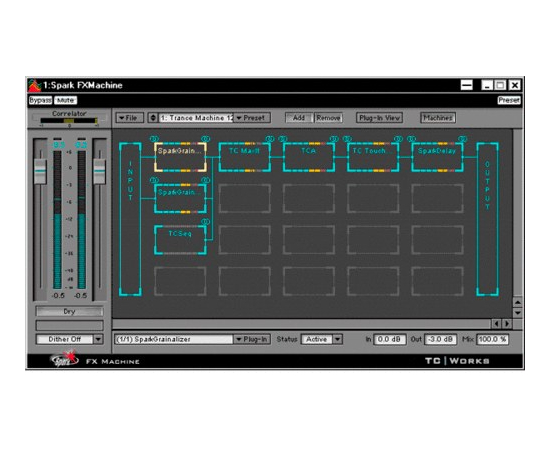
Task: Open the File menu dropdown
Action: tap(130, 118)
